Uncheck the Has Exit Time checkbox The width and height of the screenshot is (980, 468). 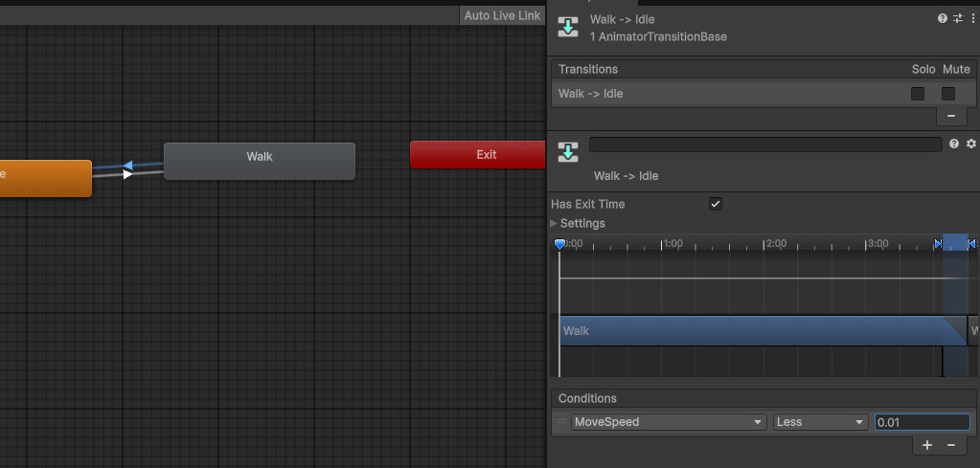pyautogui.click(x=715, y=204)
